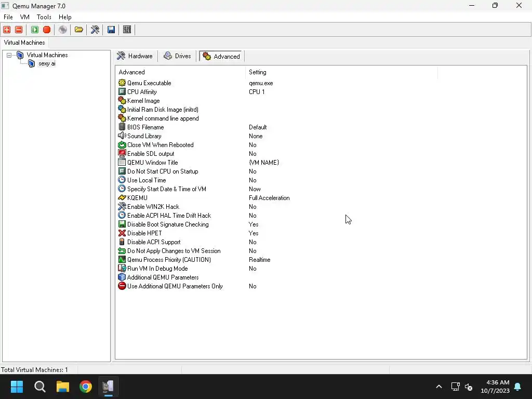Click the CPU Affinity chip icon
532x399 pixels.
pyautogui.click(x=122, y=91)
